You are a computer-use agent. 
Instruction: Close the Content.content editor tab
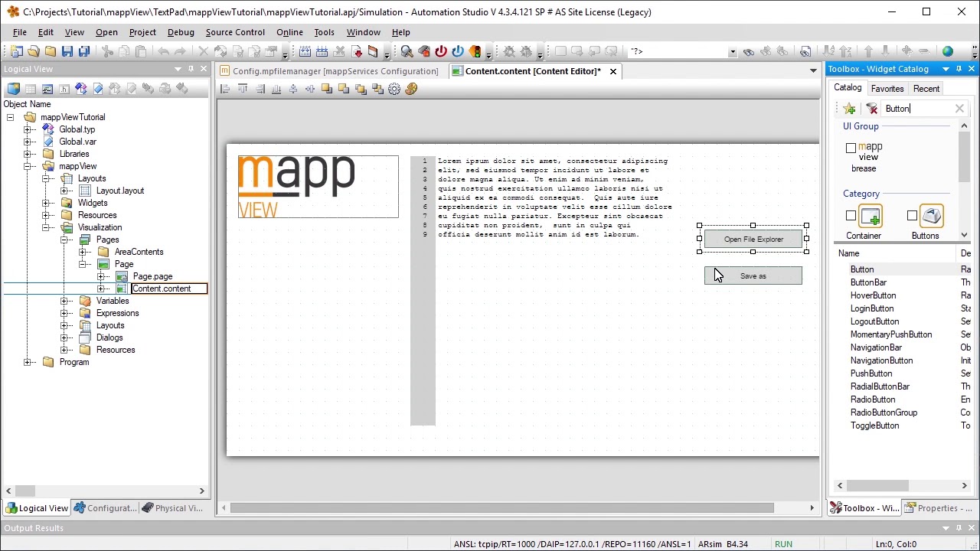pyautogui.click(x=613, y=71)
